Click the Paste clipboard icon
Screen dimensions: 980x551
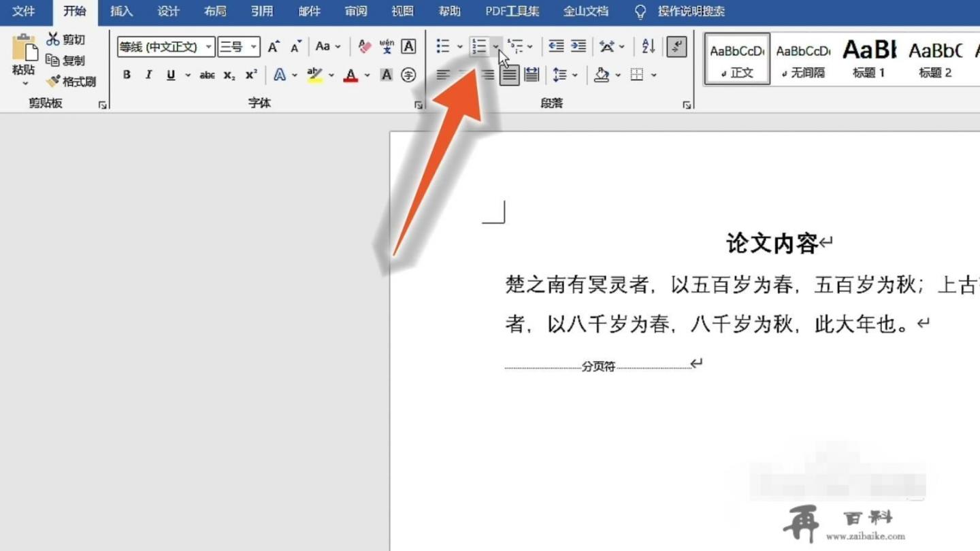point(24,48)
